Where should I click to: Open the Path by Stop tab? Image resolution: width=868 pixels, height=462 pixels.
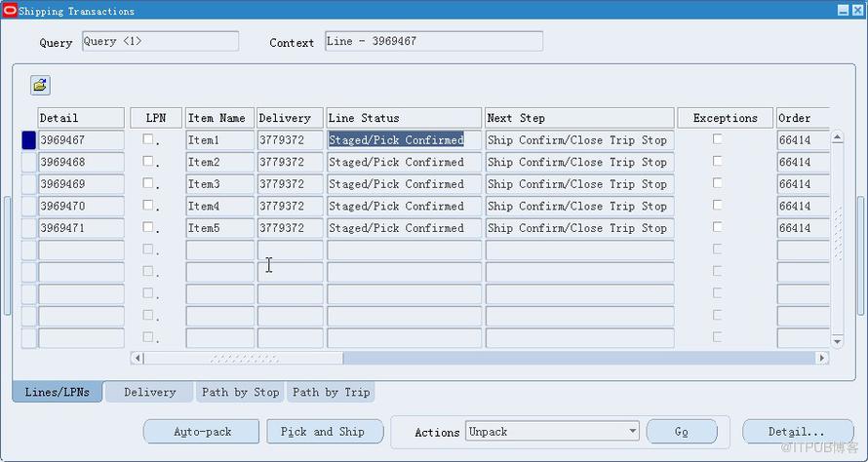click(x=240, y=392)
